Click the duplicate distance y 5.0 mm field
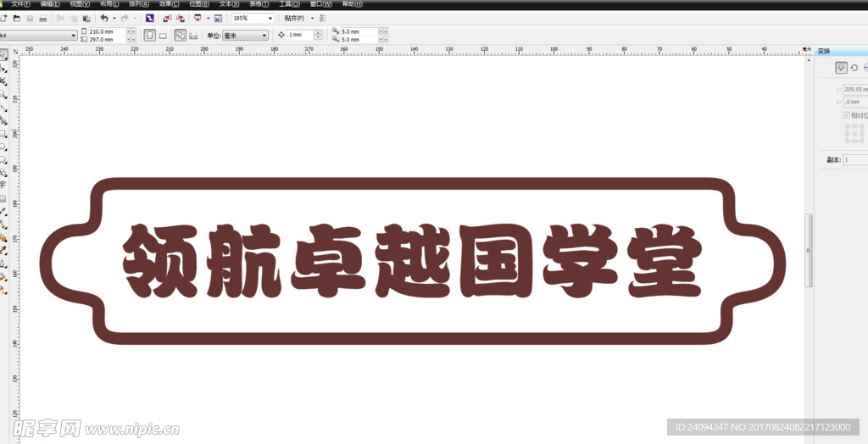 (359, 40)
